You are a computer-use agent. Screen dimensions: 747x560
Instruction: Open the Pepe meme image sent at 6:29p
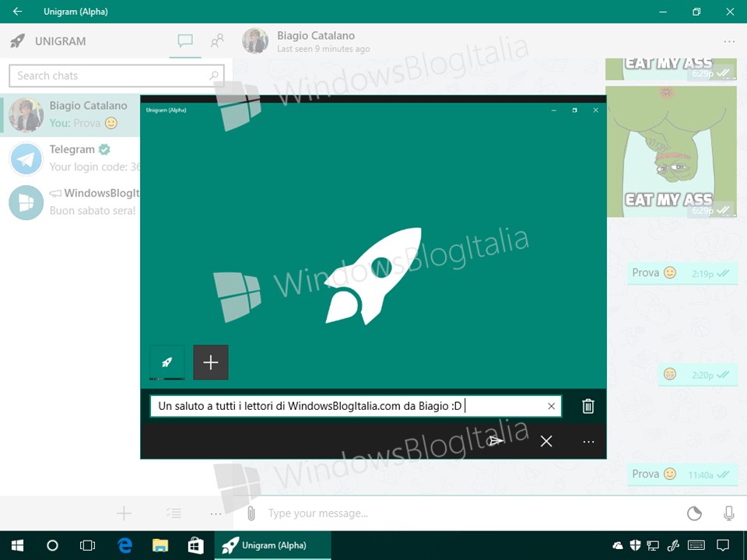672,152
